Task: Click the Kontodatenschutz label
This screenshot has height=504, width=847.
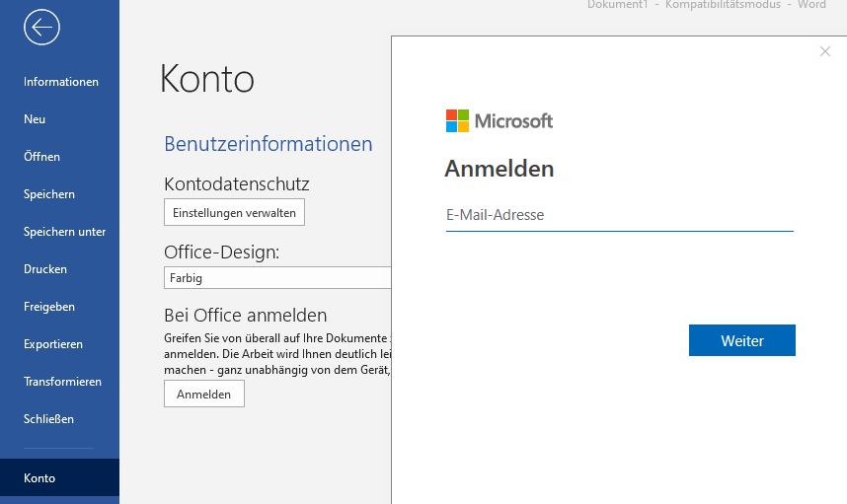Action: coord(237,184)
